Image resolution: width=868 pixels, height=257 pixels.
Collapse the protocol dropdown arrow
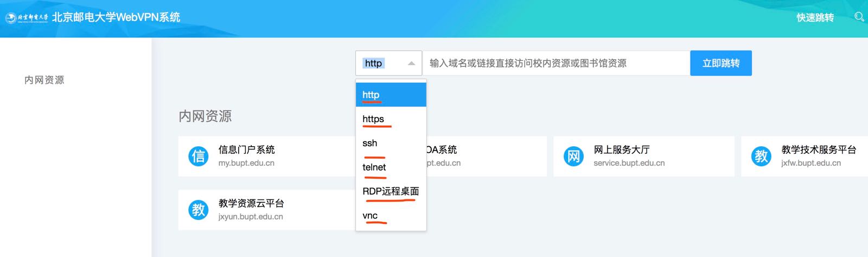pyautogui.click(x=411, y=64)
